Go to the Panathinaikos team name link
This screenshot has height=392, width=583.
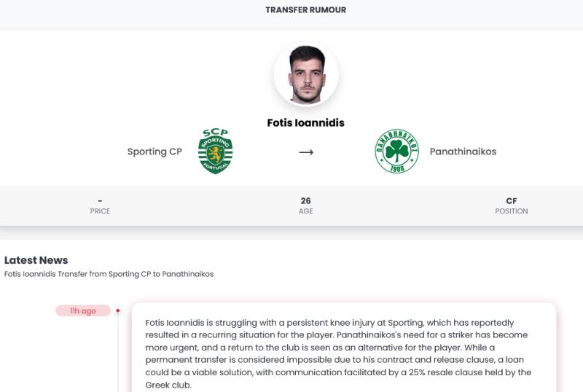coord(463,152)
